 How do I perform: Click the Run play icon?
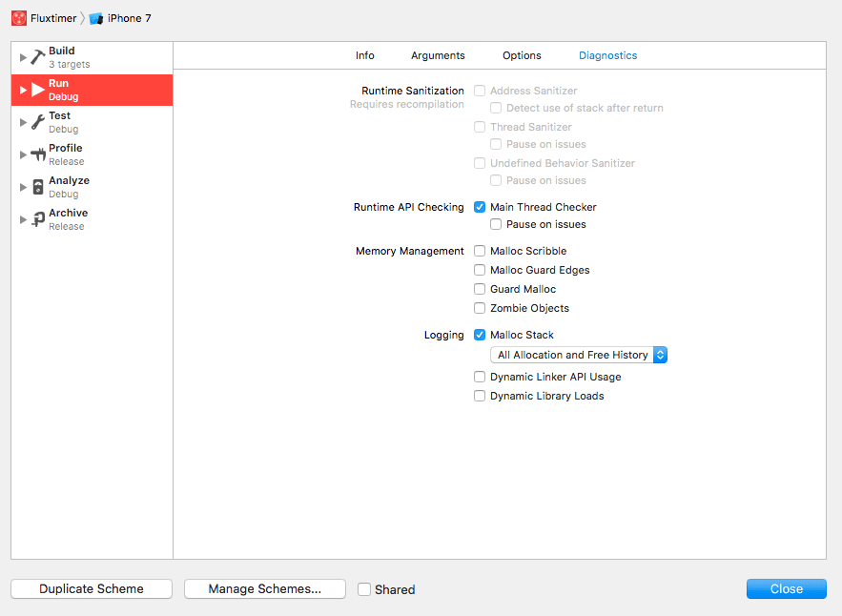click(40, 88)
